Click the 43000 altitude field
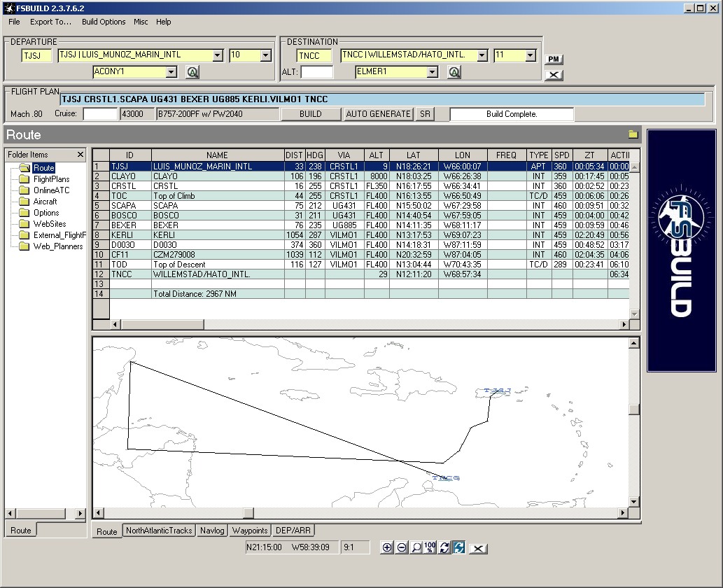Image resolution: width=723 pixels, height=588 pixels. [x=137, y=114]
